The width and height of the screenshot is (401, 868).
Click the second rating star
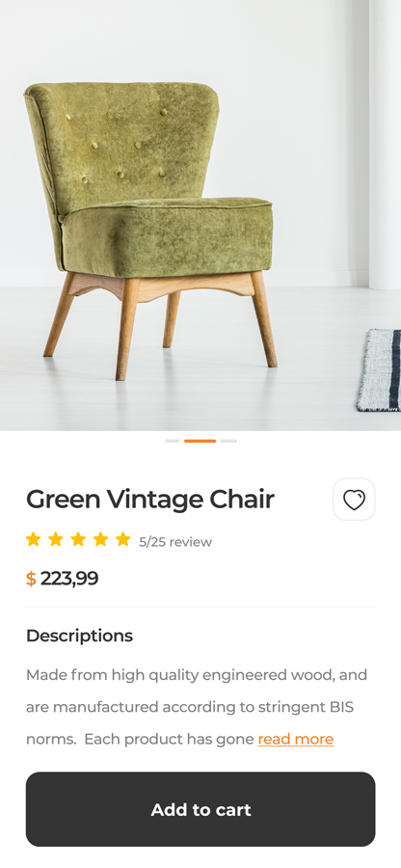pyautogui.click(x=56, y=539)
